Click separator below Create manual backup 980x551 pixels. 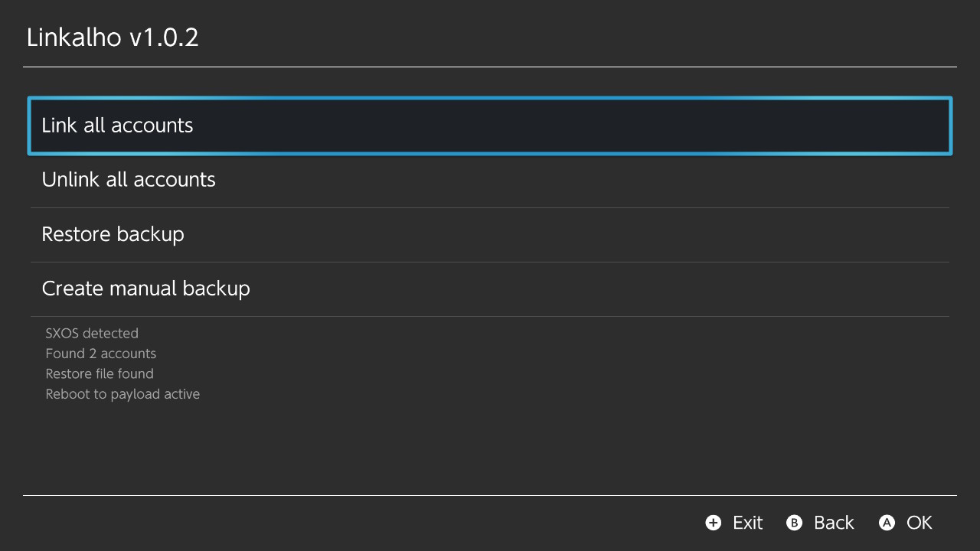coord(490,316)
